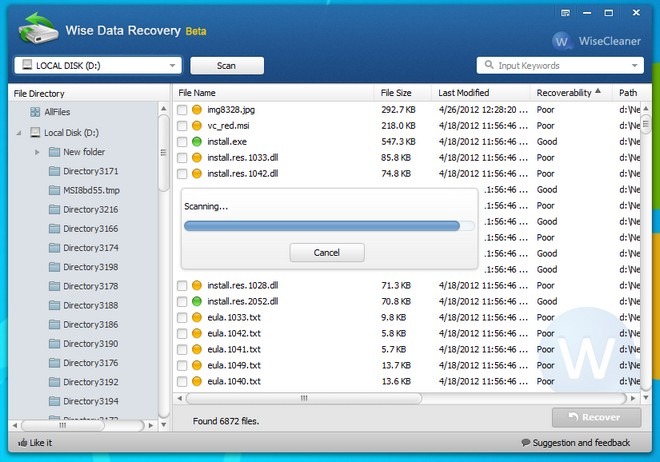Tick the install.res.1028.dll checkbox
This screenshot has width=660, height=462.
[182, 286]
